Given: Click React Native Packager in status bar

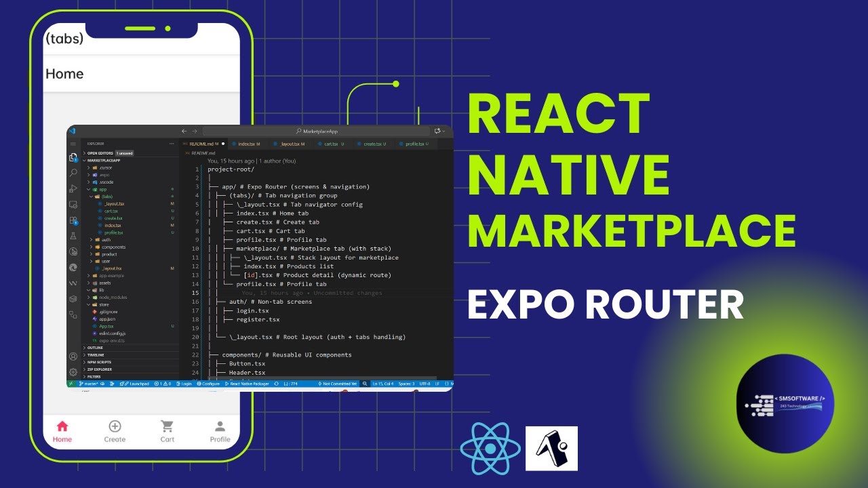Looking at the screenshot, I should (248, 384).
